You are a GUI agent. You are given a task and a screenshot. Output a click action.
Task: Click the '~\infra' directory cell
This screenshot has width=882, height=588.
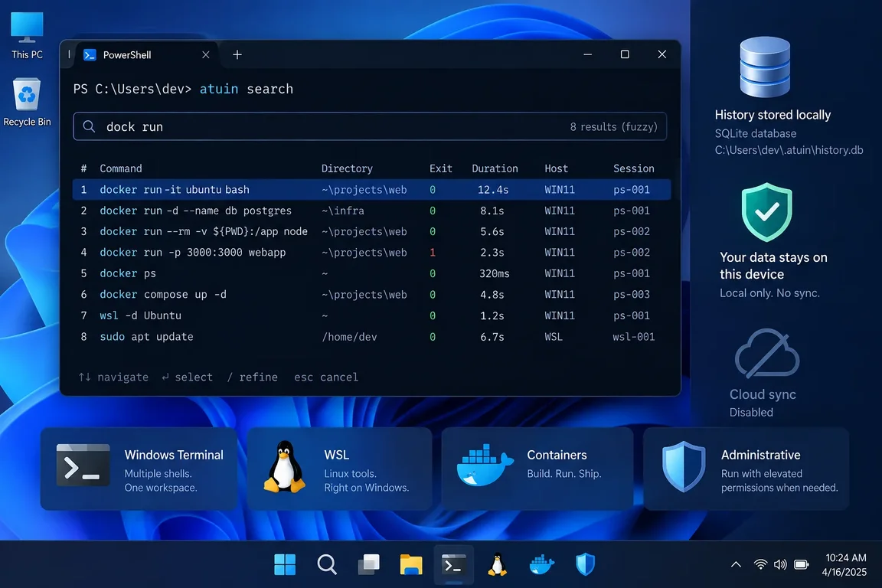click(343, 211)
